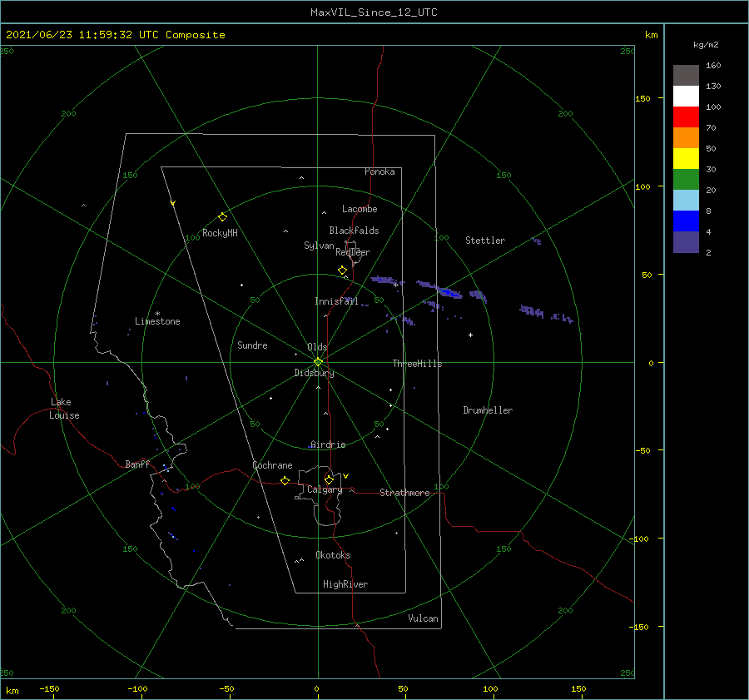The height and width of the screenshot is (700, 749).
Task: Click the yellow V marker northwest of RockyMH
Action: click(173, 203)
